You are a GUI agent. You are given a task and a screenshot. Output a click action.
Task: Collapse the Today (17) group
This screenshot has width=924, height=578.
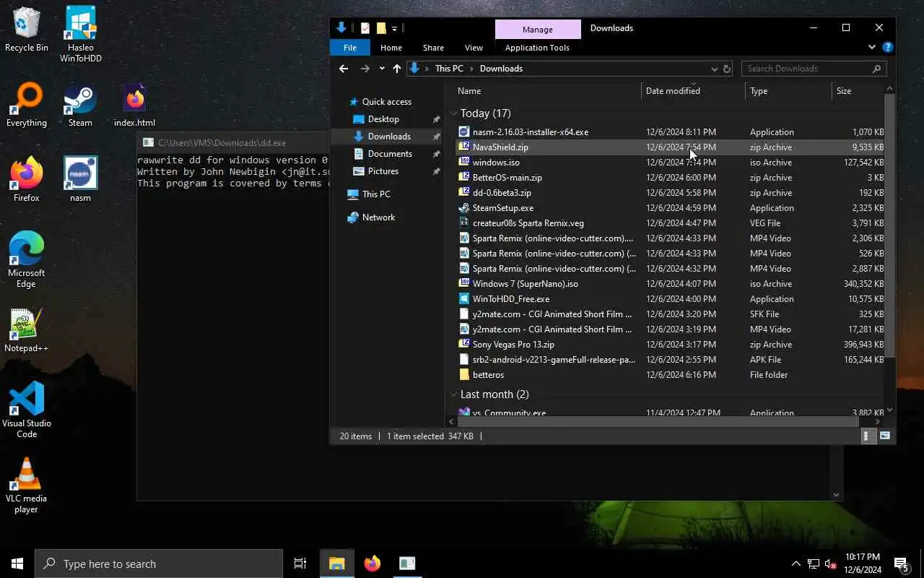453,113
